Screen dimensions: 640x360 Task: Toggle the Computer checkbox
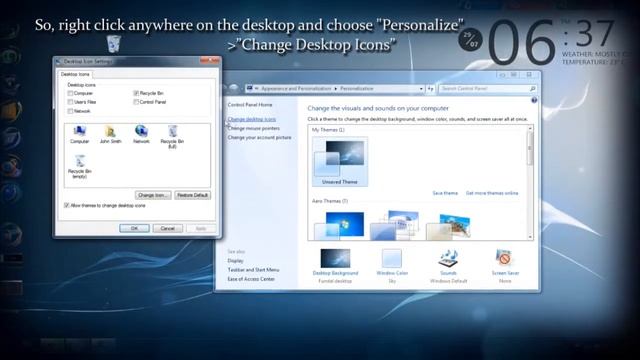point(70,93)
